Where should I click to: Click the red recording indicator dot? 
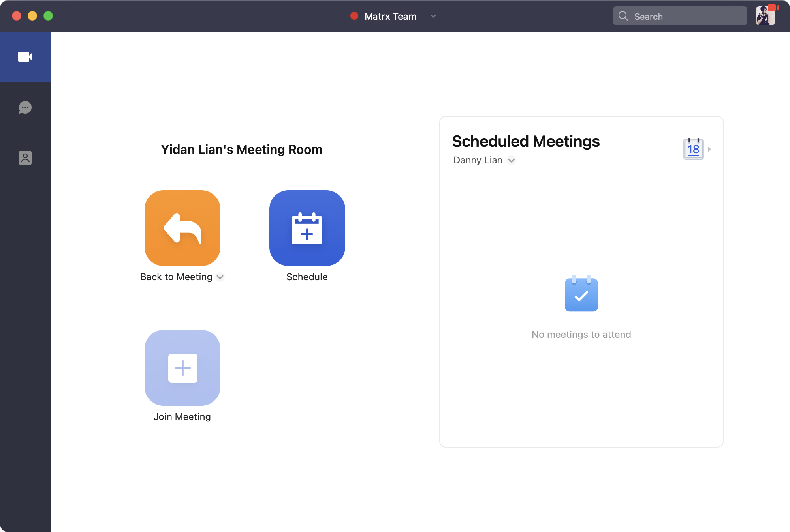coord(354,16)
